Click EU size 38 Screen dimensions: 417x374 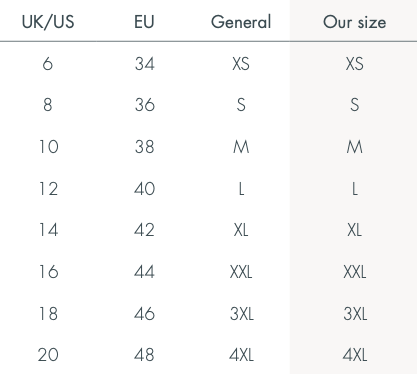click(145, 147)
